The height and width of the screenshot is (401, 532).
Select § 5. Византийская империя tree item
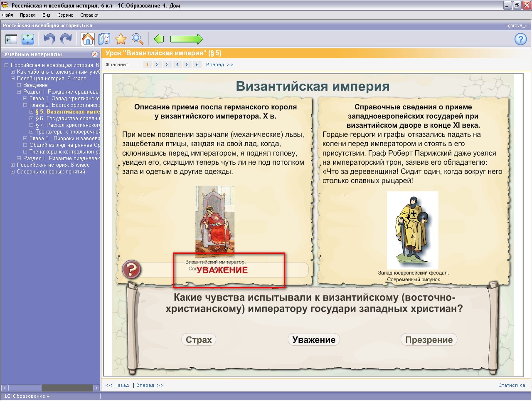pos(68,112)
